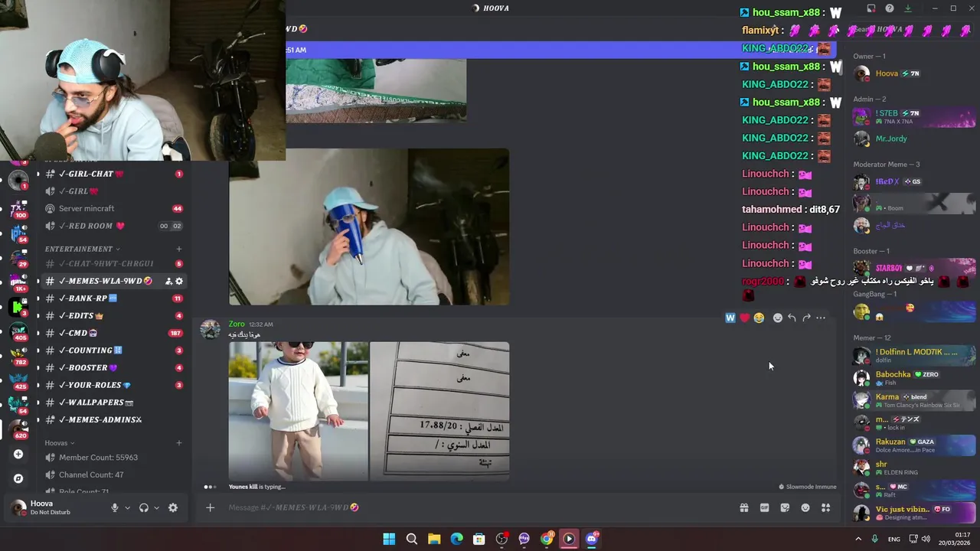Viewport: 980px width, 551px height.
Task: Open the sticker picker
Action: point(785,507)
